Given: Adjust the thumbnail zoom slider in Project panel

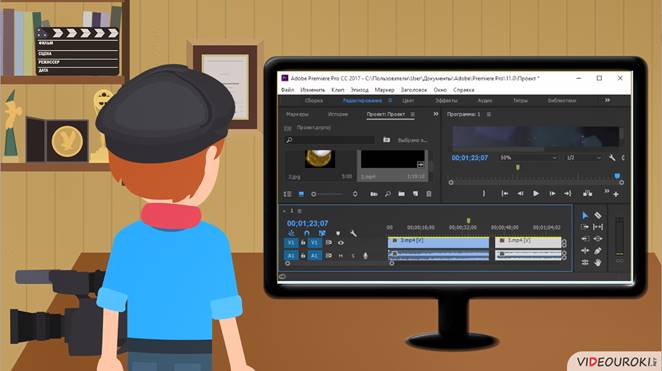Looking at the screenshot, I should click(x=328, y=194).
